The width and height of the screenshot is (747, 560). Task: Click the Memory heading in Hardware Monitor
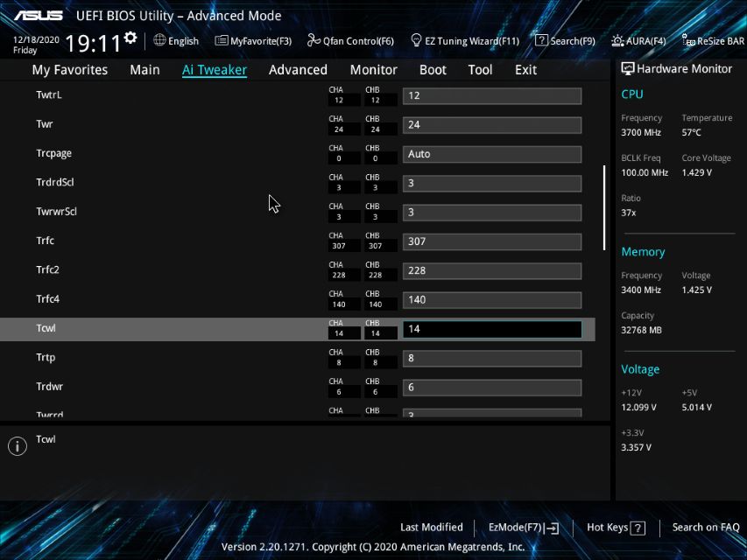[x=643, y=252]
